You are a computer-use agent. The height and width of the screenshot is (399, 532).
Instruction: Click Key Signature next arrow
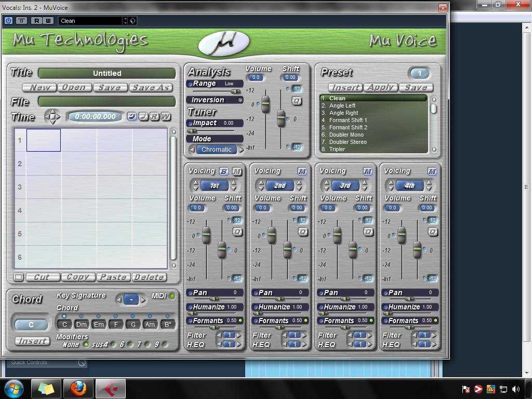pyautogui.click(x=143, y=300)
